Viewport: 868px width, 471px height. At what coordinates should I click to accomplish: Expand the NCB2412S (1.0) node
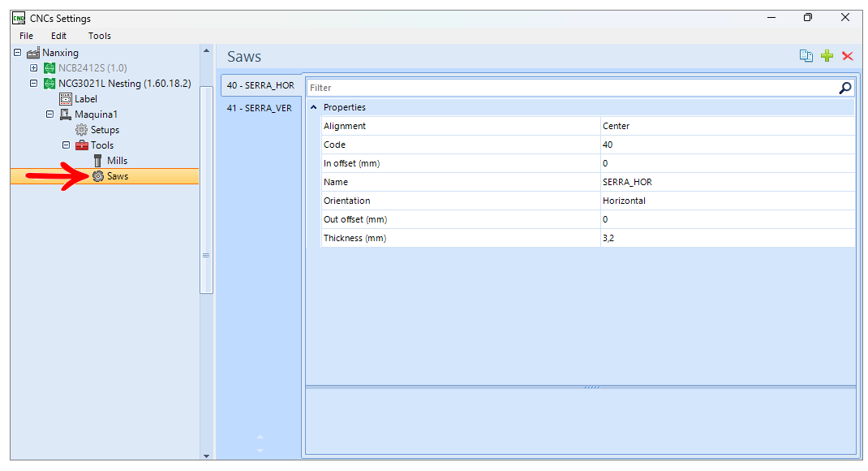tap(34, 68)
